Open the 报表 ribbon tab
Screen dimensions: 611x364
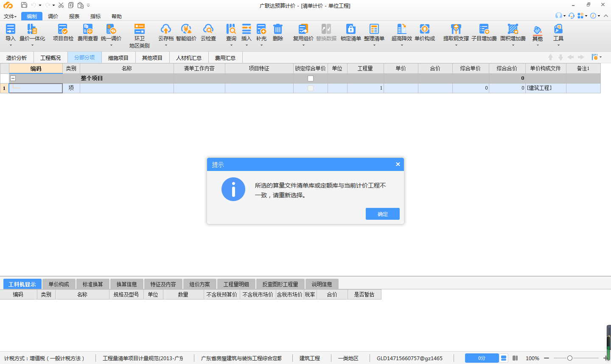(74, 16)
